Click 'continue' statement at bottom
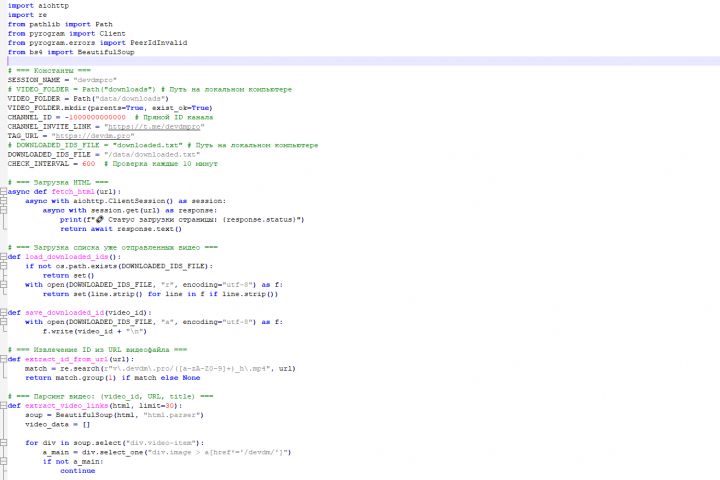Image resolution: width=720 pixels, height=480 pixels. [x=78, y=471]
